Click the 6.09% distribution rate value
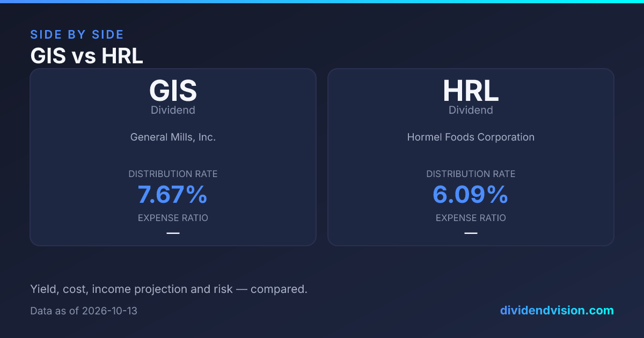This screenshot has height=338, width=644. 471,195
